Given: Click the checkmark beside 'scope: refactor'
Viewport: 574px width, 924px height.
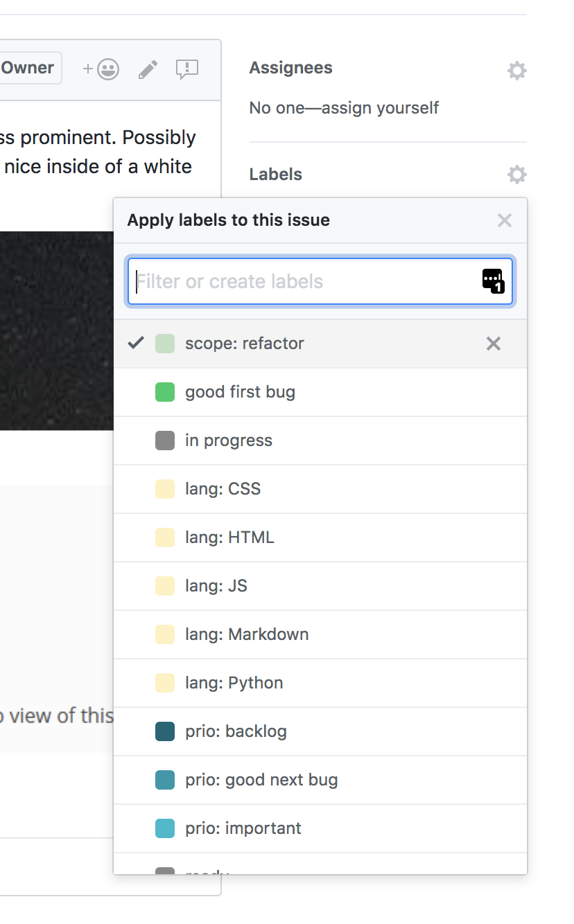Looking at the screenshot, I should click(x=137, y=342).
